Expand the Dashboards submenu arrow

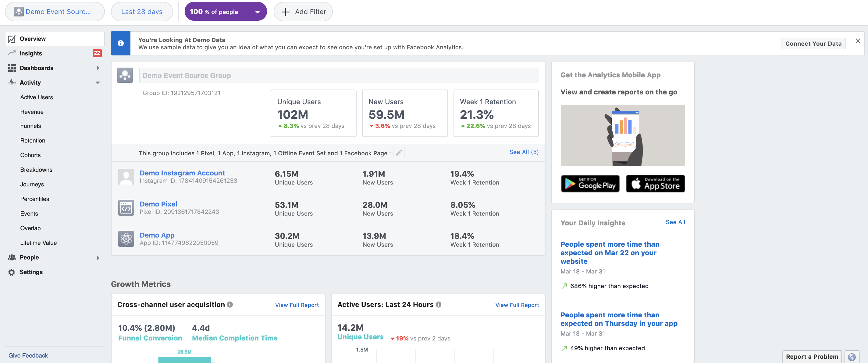point(98,68)
